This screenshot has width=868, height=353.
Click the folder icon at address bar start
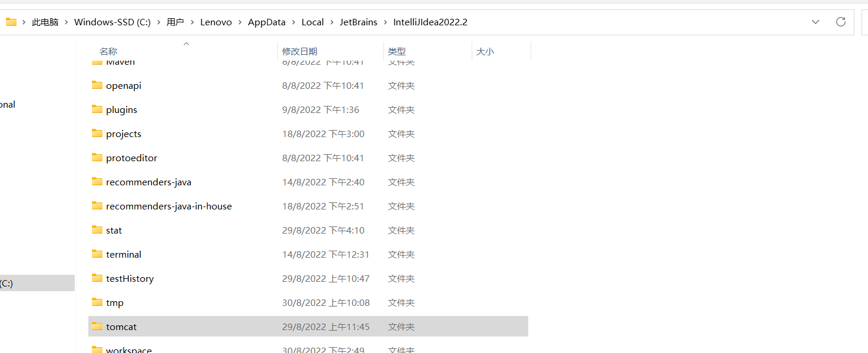click(11, 22)
